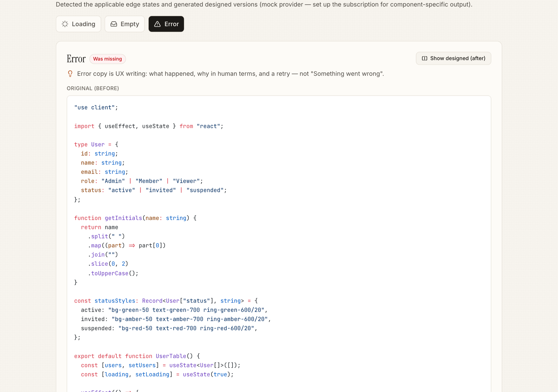This screenshot has width=558, height=392.
Task: Click the "use client"; code line
Action: pos(96,108)
